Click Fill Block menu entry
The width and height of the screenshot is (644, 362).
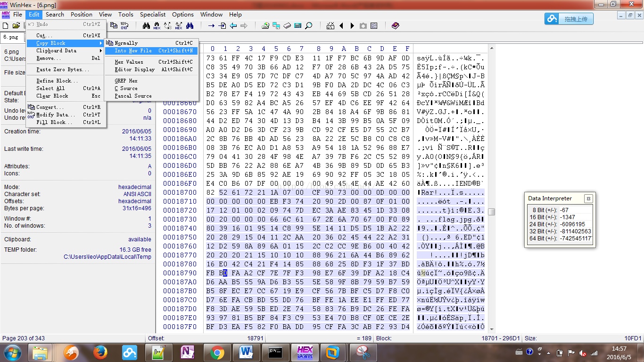coord(66,122)
